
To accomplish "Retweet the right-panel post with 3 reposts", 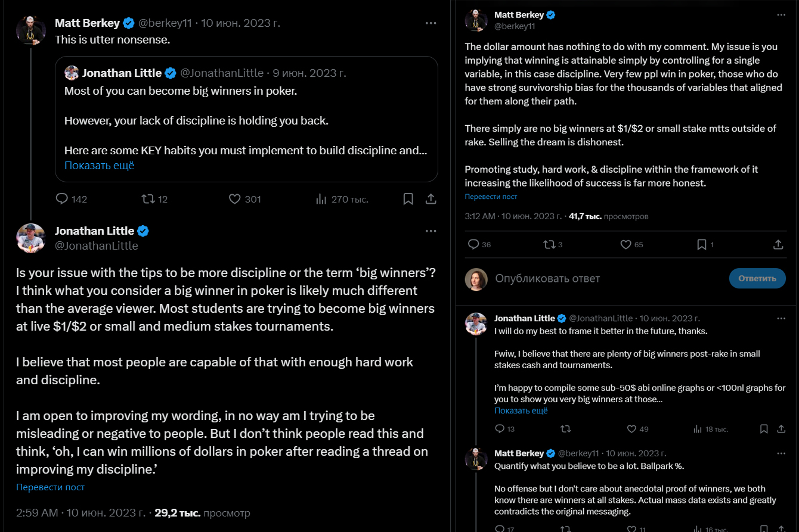I will click(x=549, y=244).
